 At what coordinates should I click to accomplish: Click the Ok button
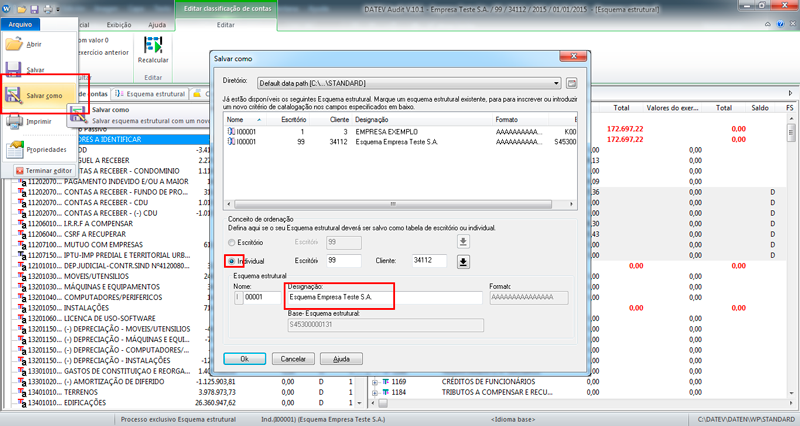point(244,359)
